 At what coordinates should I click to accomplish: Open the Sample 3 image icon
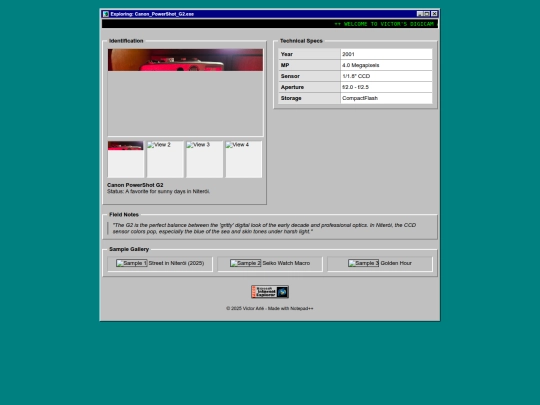point(363,263)
